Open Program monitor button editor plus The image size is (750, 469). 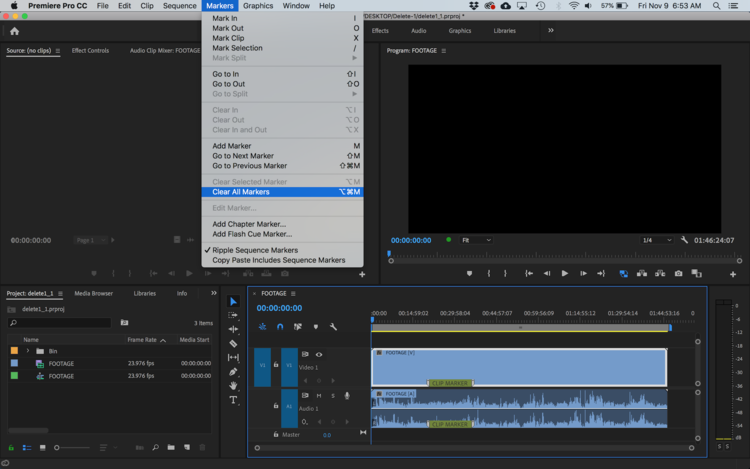tap(733, 274)
